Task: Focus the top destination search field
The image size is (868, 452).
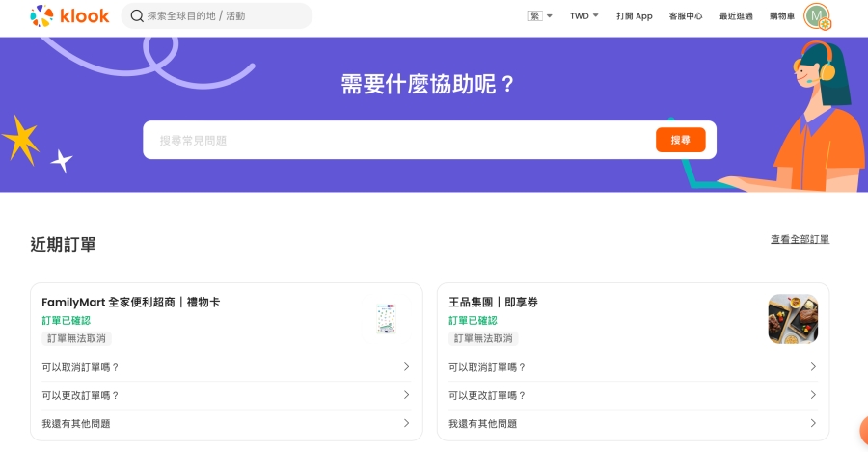Action: pos(216,16)
